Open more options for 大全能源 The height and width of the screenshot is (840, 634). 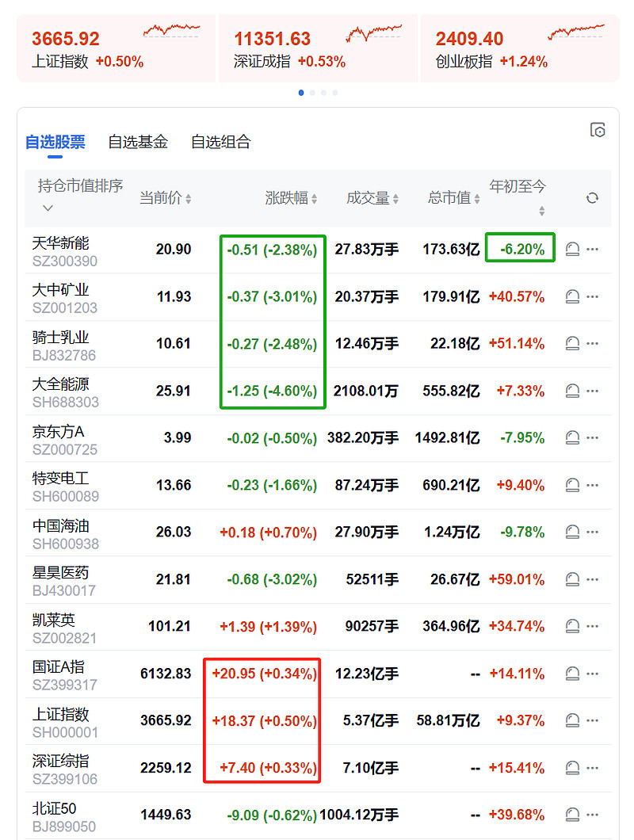tap(592, 391)
